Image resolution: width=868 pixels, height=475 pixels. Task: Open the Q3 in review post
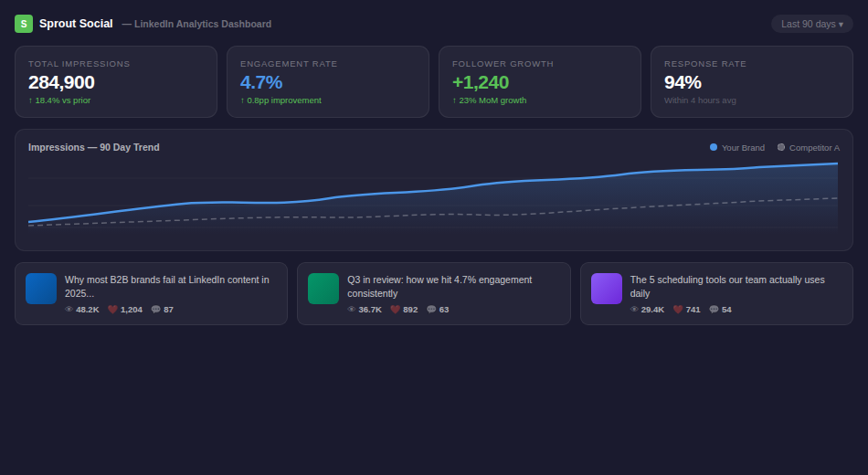click(439, 286)
